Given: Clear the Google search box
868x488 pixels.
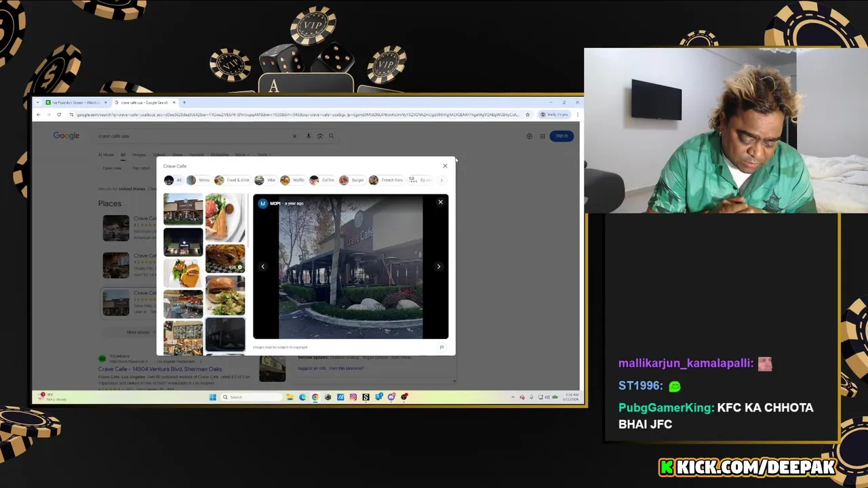Looking at the screenshot, I should pyautogui.click(x=294, y=136).
